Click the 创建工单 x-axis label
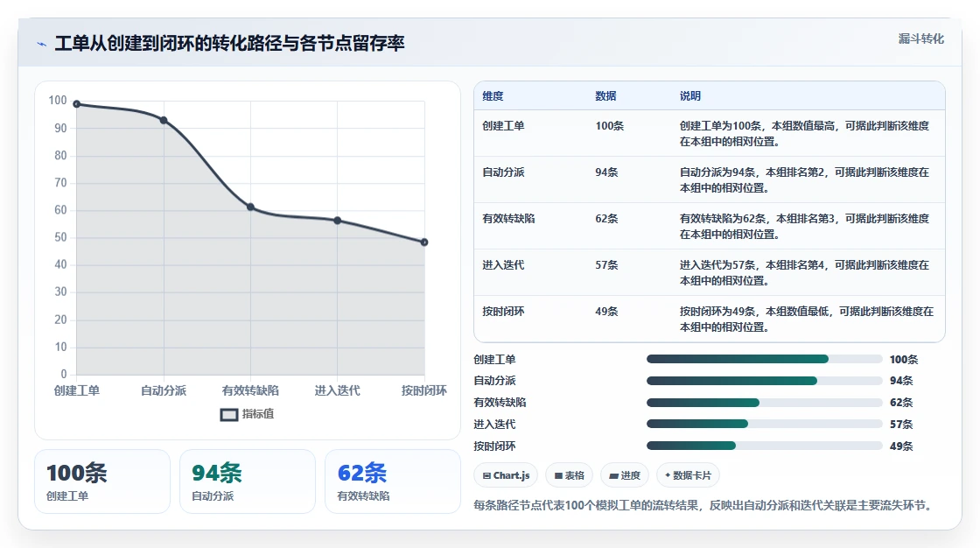The height and width of the screenshot is (548, 980). tap(77, 390)
